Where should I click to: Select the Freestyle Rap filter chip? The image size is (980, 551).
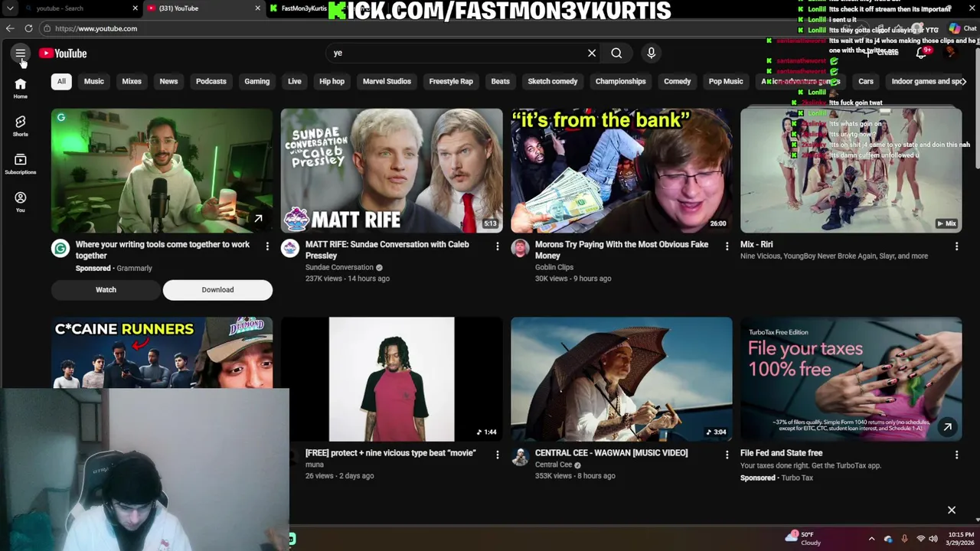point(451,81)
